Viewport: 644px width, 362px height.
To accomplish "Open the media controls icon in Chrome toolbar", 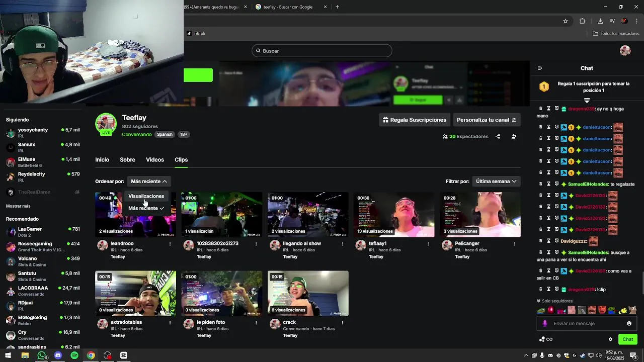I will (x=612, y=21).
